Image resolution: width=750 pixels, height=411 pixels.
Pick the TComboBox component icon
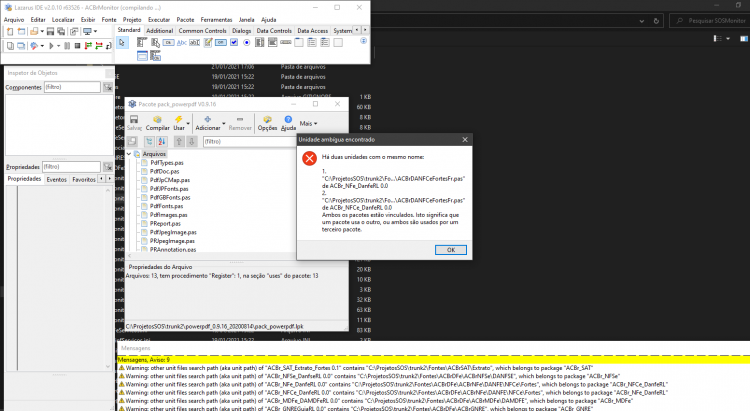tap(273, 43)
